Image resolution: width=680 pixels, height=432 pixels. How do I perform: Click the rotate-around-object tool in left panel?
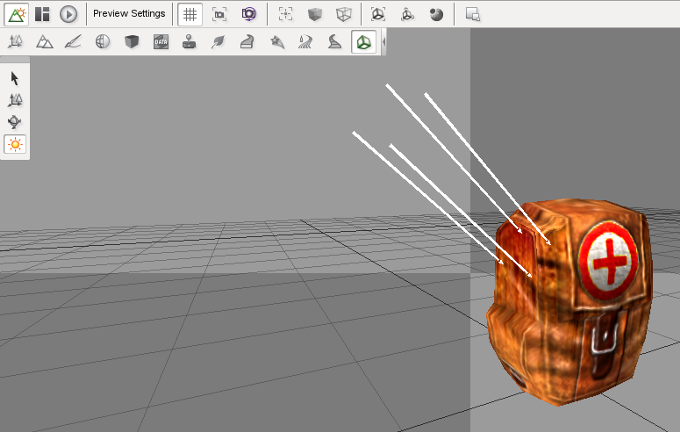tap(15, 122)
